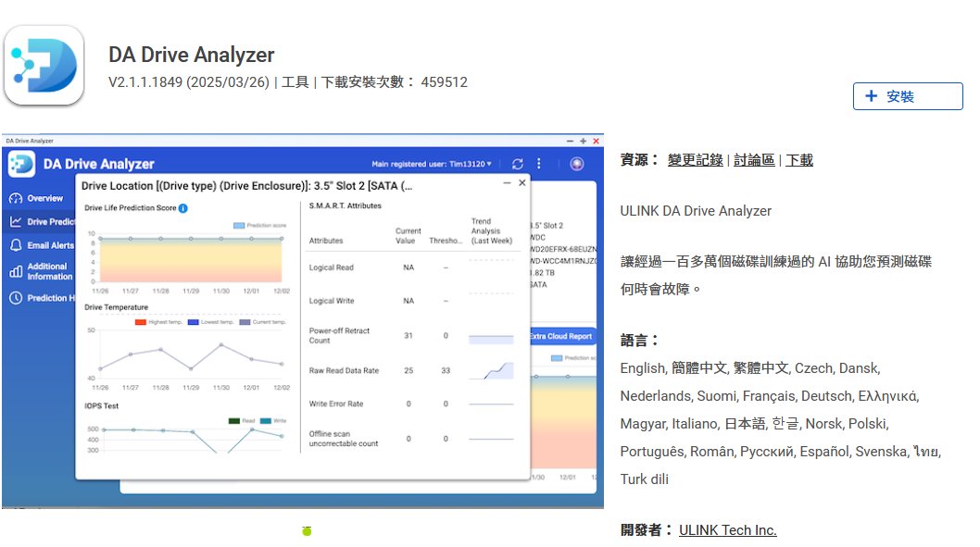980x547 pixels.
Task: Click the 下載 download link
Action: (x=799, y=160)
